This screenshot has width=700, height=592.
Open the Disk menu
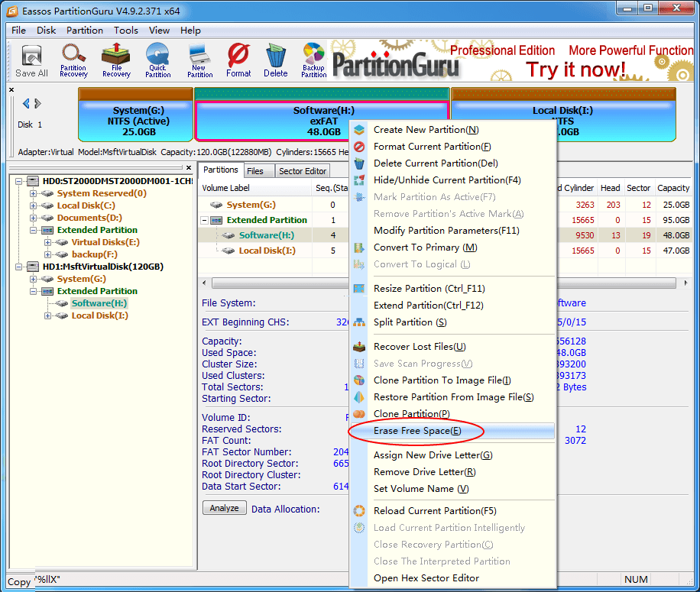(46, 31)
